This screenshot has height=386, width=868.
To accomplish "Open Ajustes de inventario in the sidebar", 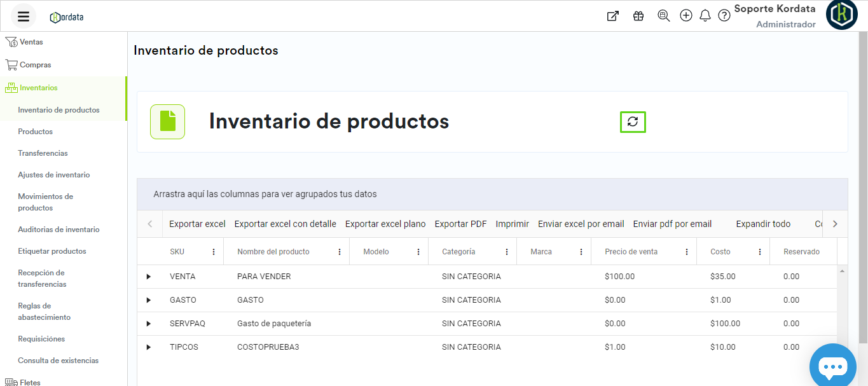I will 54,175.
